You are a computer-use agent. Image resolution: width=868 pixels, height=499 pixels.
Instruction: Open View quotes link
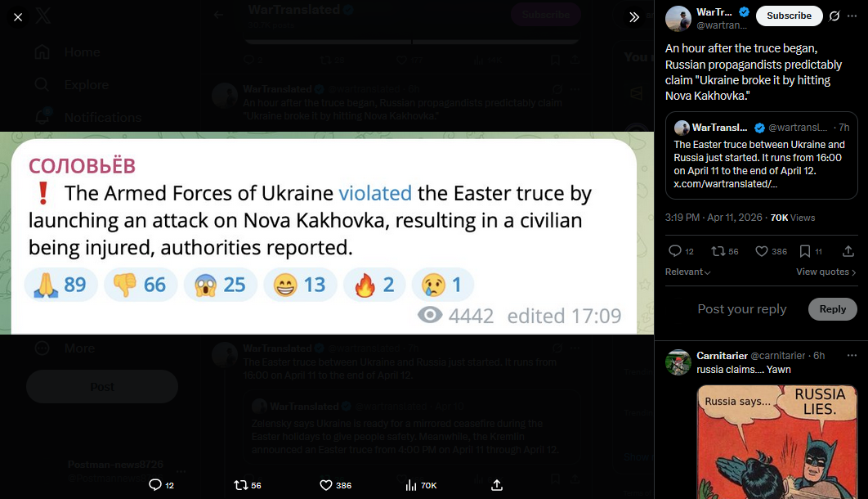[x=826, y=272]
